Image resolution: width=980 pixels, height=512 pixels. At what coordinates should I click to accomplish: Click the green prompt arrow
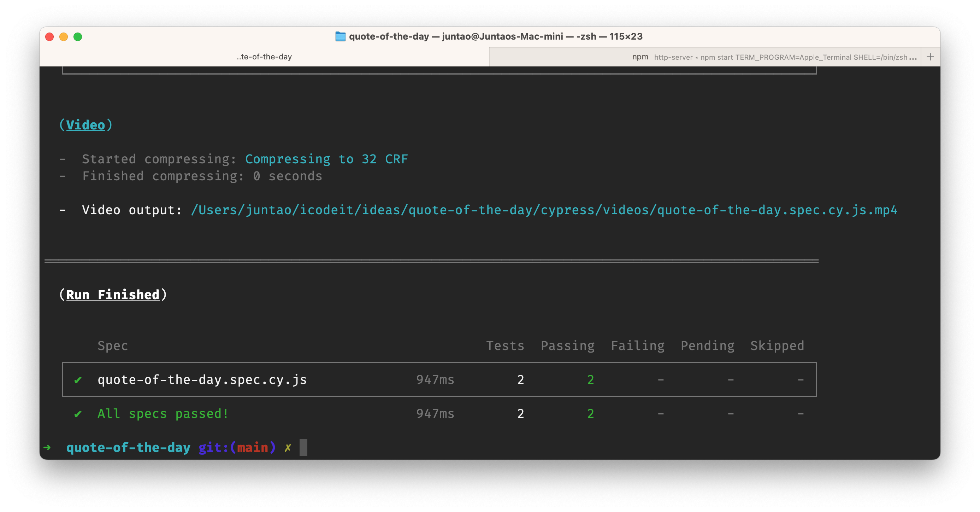tap(47, 447)
